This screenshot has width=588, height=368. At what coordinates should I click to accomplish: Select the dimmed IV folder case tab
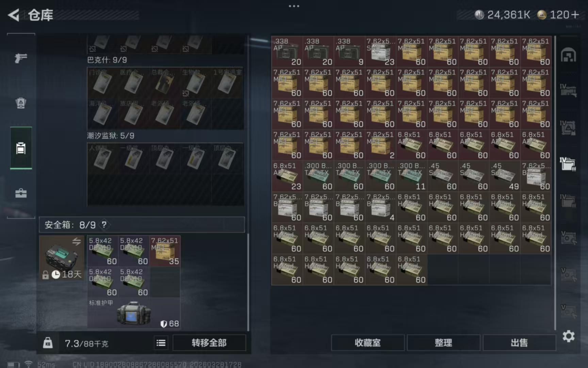(x=568, y=201)
